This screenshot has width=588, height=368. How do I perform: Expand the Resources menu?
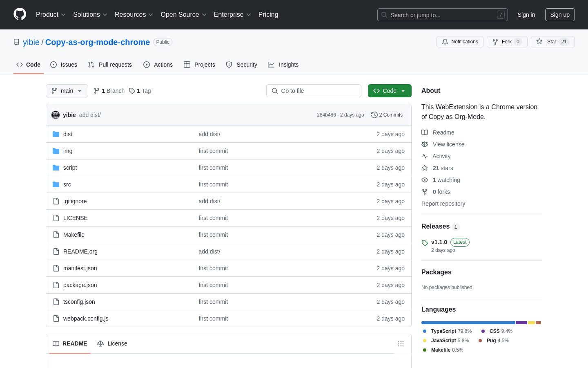click(134, 15)
